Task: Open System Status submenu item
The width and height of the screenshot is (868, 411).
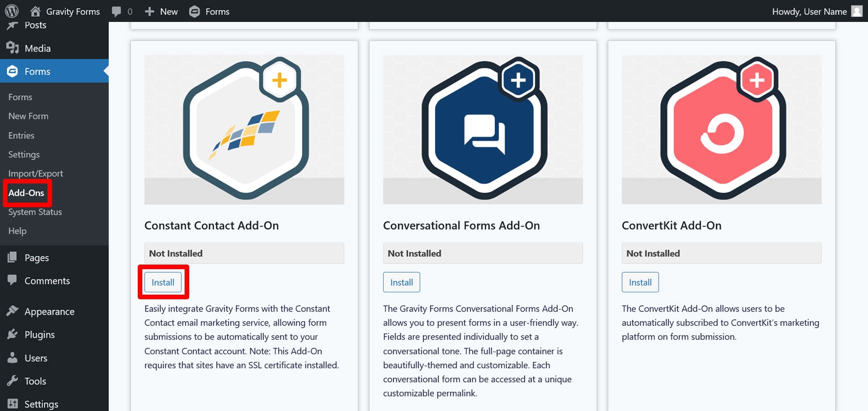Action: pos(35,212)
